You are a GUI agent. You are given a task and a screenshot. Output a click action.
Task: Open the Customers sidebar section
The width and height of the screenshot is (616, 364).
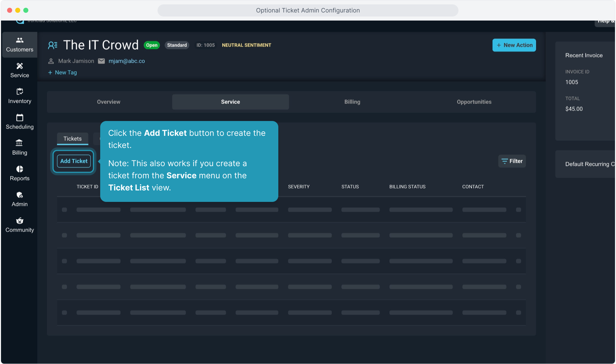[x=20, y=44]
